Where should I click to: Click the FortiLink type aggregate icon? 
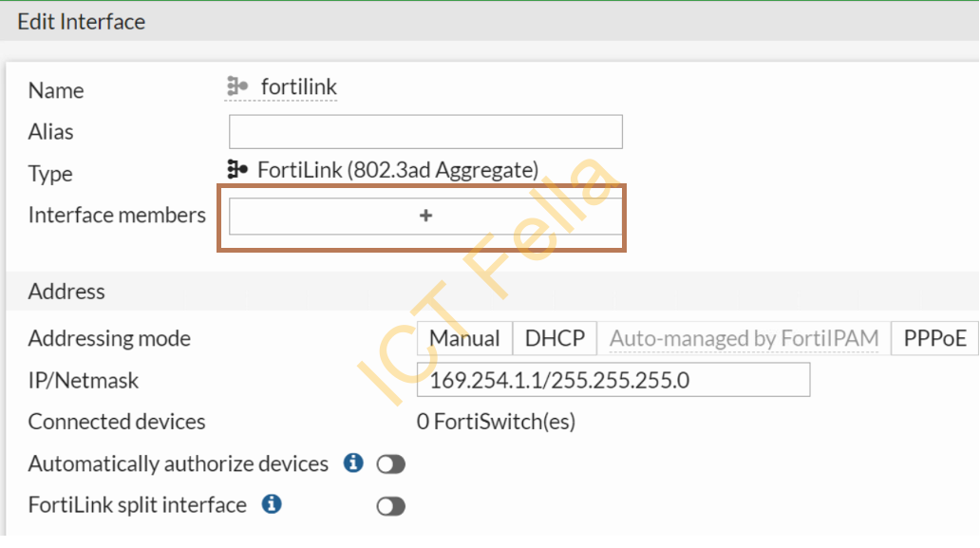[x=237, y=169]
